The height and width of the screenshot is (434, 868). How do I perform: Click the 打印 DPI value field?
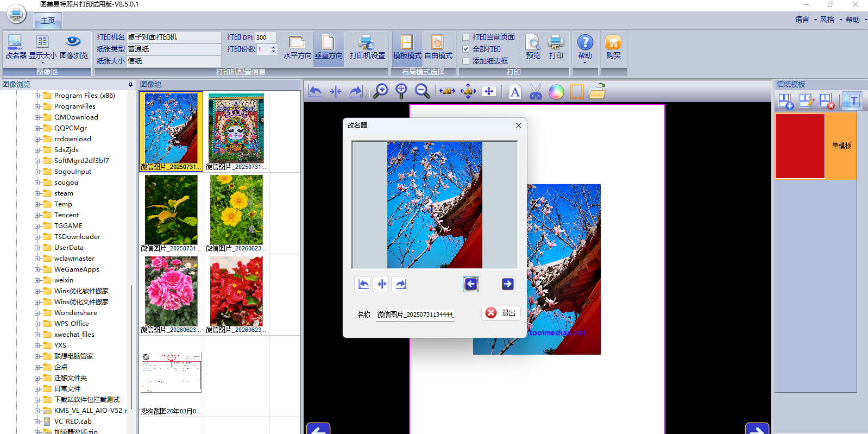(266, 37)
